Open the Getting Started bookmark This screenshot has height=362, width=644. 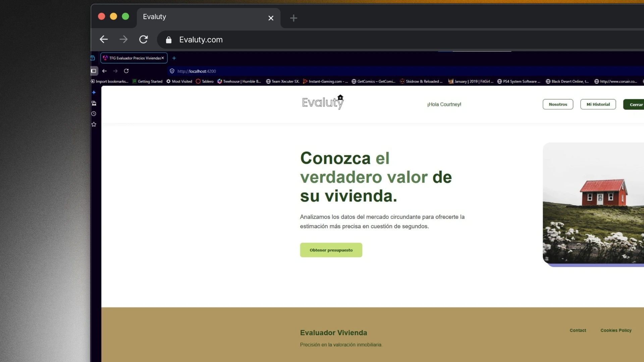pos(147,81)
